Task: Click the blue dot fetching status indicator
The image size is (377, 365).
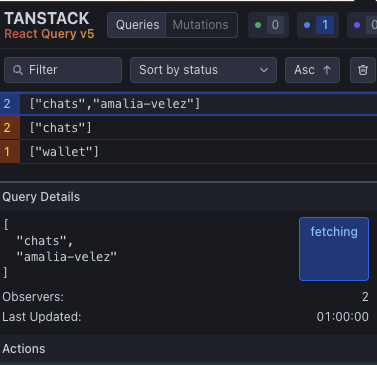Action: [x=307, y=25]
